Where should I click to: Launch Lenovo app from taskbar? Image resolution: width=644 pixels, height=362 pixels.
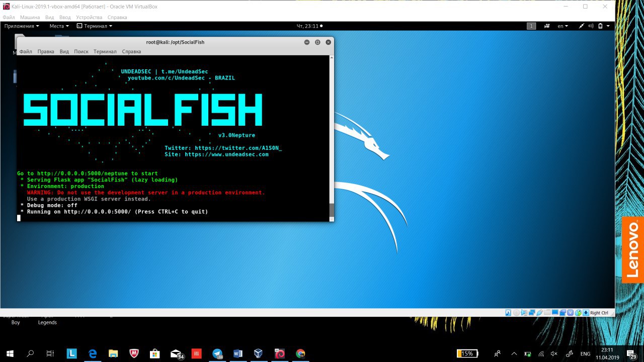71,353
